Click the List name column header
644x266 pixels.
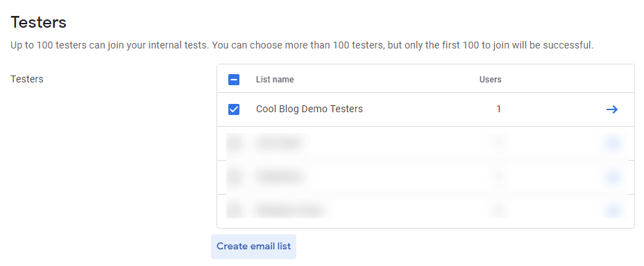click(x=275, y=80)
